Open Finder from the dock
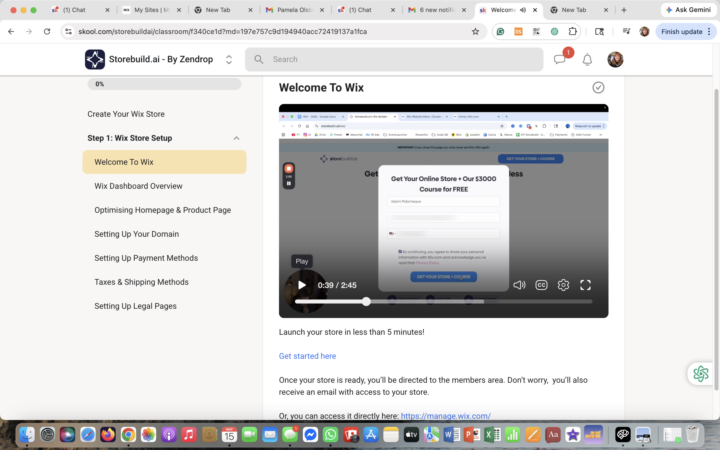 27,434
